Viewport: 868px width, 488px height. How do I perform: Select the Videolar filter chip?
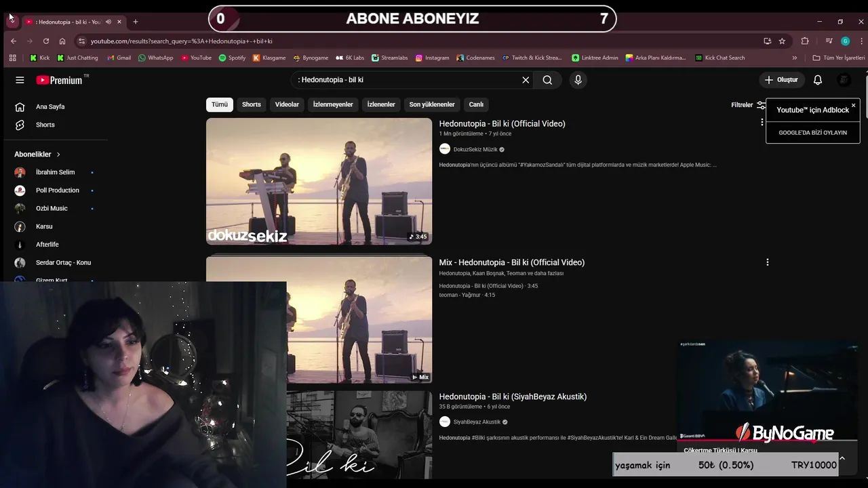point(287,104)
